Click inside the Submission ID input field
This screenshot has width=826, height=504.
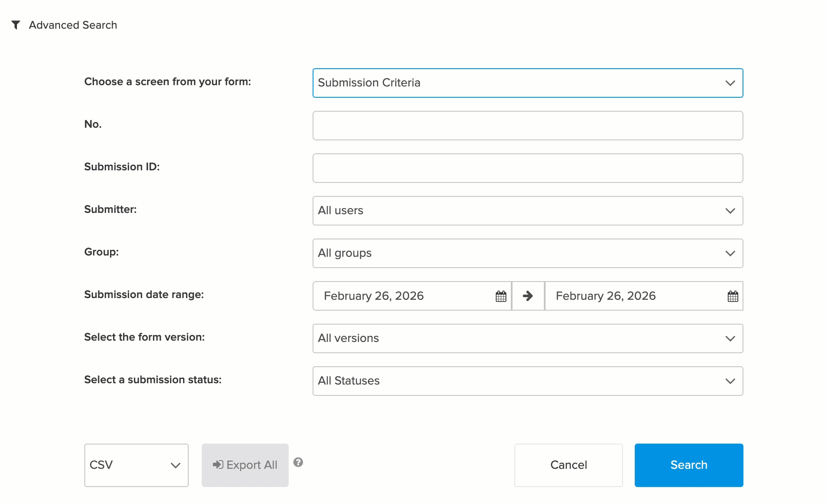coord(527,168)
